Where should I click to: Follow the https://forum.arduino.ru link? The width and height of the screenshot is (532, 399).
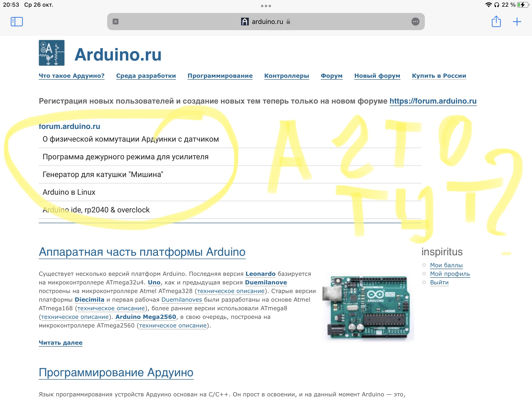click(x=433, y=101)
